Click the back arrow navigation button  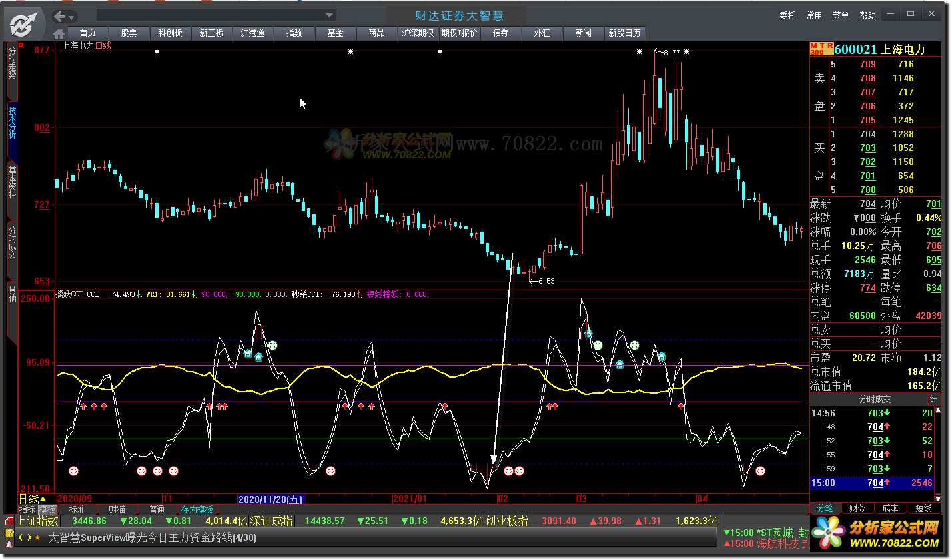click(60, 17)
